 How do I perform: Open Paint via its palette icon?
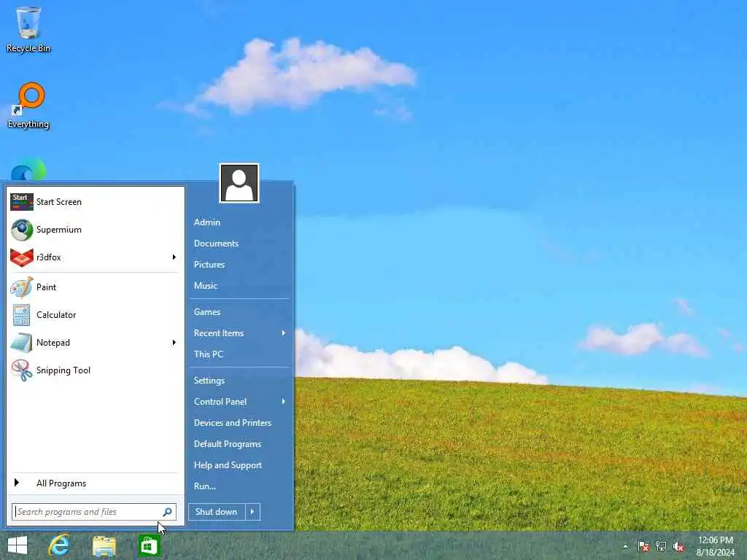click(x=22, y=287)
